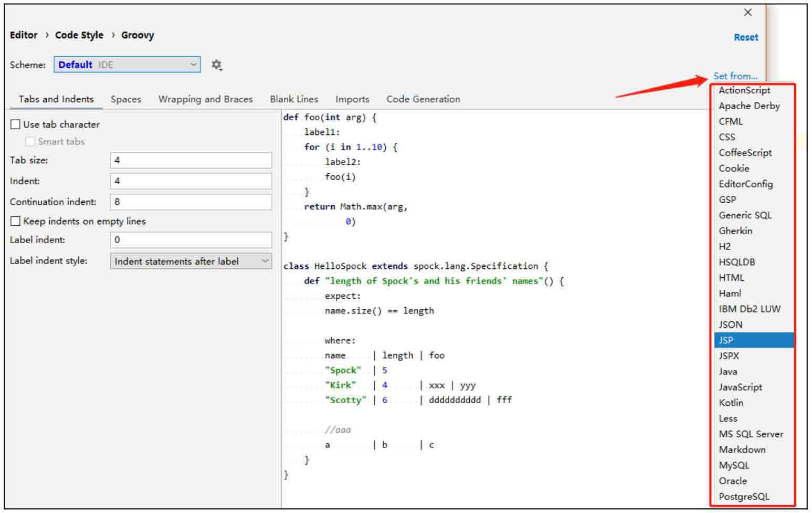Click the Set from... link

click(735, 76)
